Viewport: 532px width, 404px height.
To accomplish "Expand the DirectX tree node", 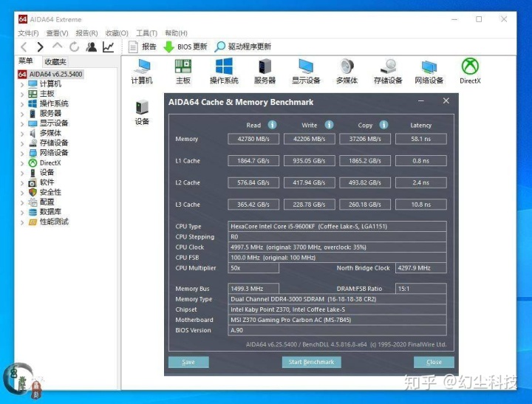I will [22, 163].
